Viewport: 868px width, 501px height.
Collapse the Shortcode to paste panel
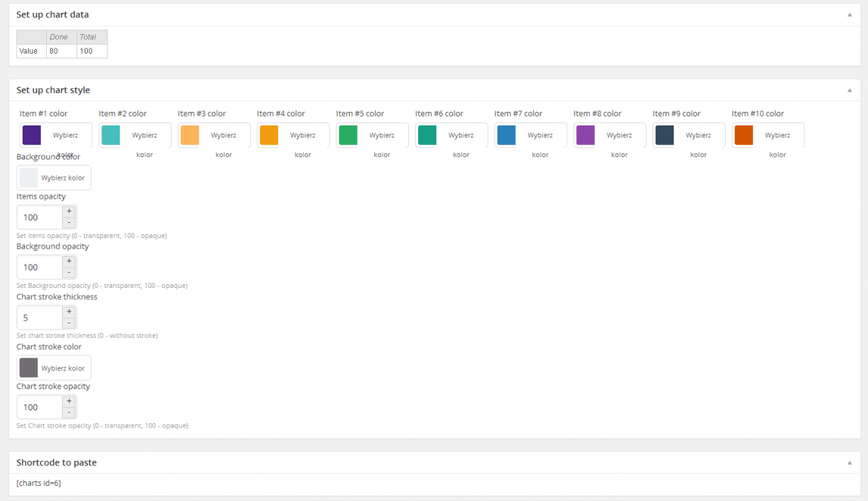[849, 463]
